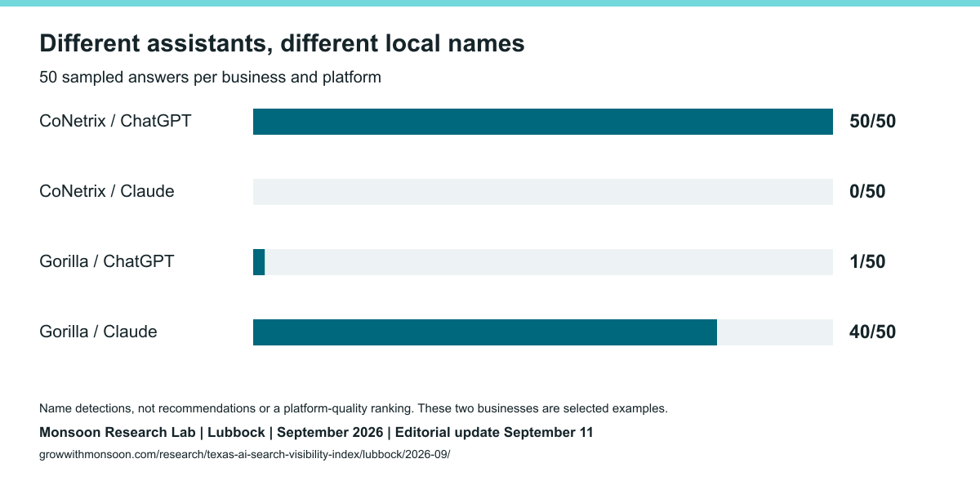Click the grey track of Gorilla / ChatGPT bar
This screenshot has height=481, width=980.
[x=549, y=262]
